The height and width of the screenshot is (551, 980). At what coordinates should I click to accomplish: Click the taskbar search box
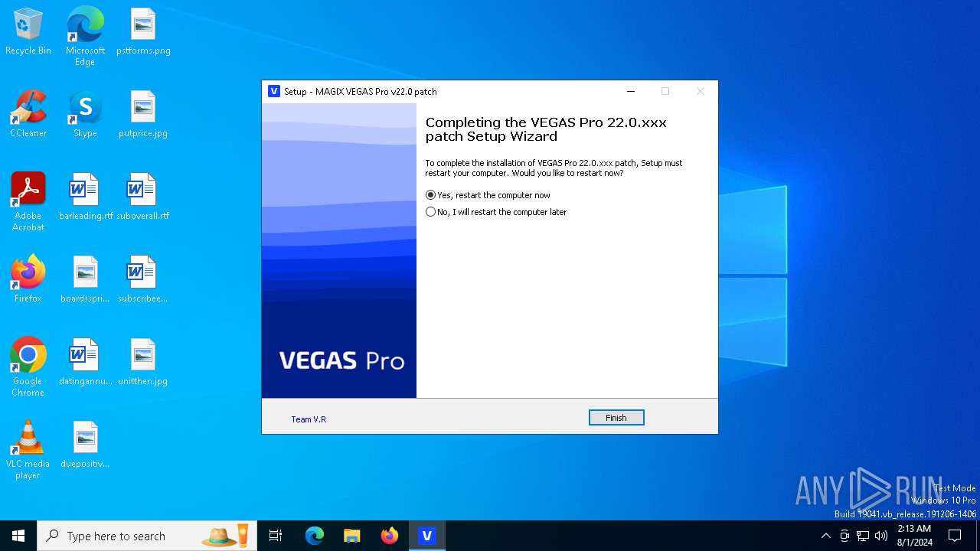pyautogui.click(x=147, y=536)
